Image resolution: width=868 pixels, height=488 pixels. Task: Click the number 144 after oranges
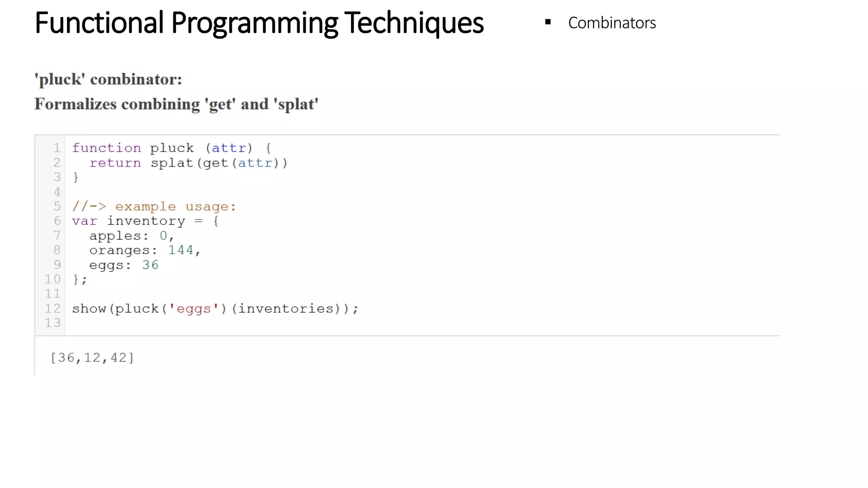tap(181, 250)
